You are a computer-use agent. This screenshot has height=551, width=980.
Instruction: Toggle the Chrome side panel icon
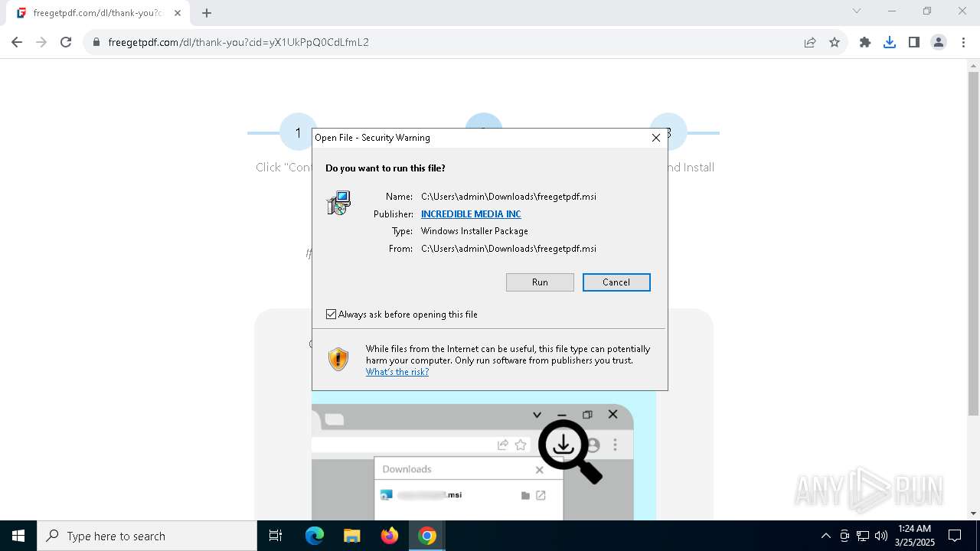pyautogui.click(x=914, y=42)
